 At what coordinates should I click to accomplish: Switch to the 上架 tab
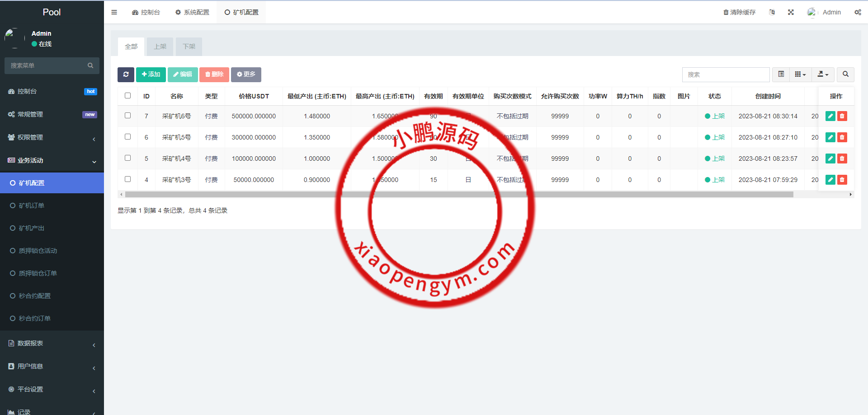click(x=160, y=47)
